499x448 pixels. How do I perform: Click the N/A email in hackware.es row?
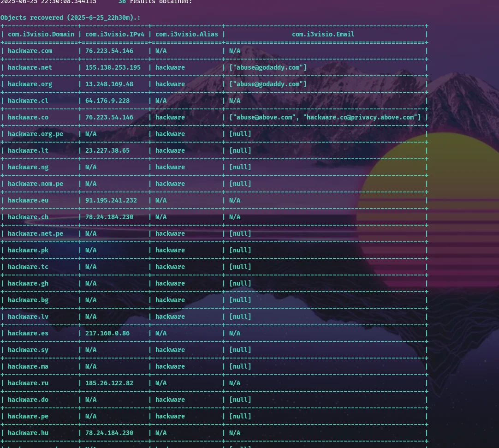235,334
